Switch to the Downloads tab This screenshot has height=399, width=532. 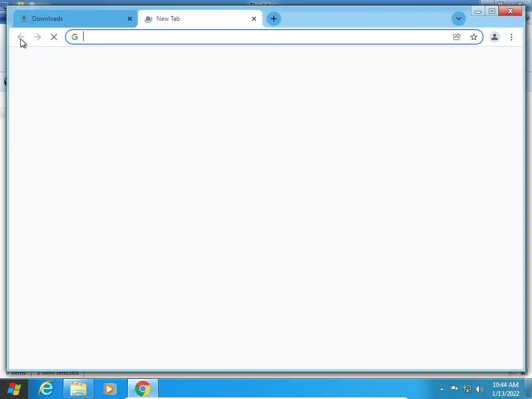[x=75, y=19]
